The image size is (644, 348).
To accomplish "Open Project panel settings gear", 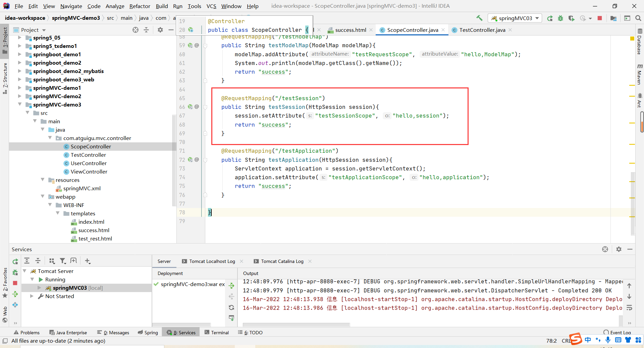I will pos(160,30).
